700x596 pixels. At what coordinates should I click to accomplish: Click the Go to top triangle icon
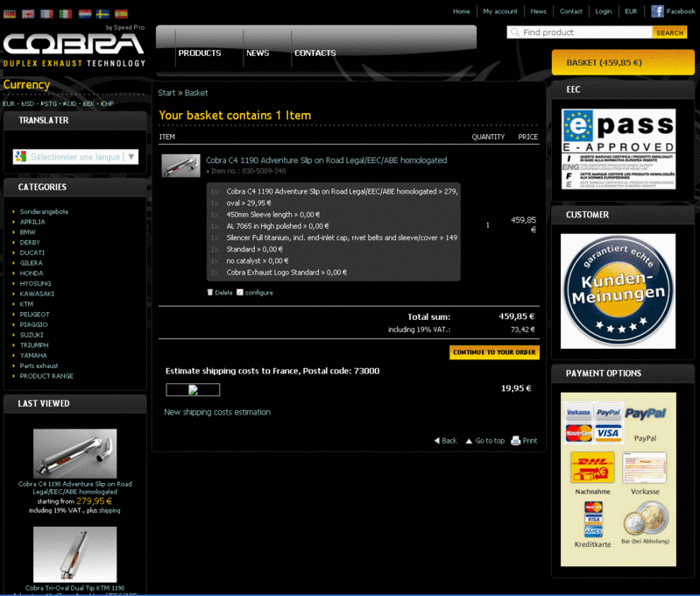(469, 441)
